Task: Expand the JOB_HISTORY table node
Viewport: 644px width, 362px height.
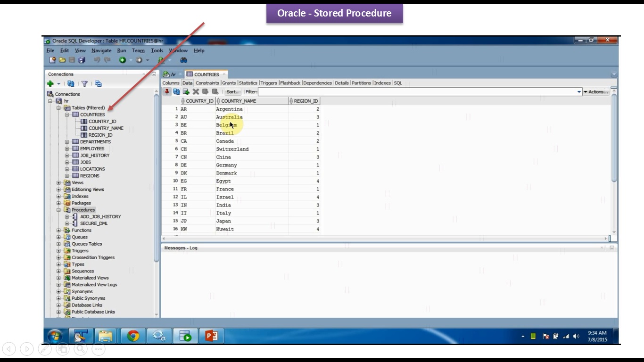Action: (67, 156)
